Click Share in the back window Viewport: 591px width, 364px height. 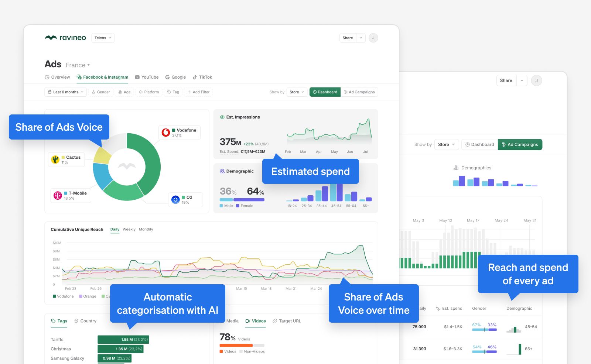[x=506, y=80]
